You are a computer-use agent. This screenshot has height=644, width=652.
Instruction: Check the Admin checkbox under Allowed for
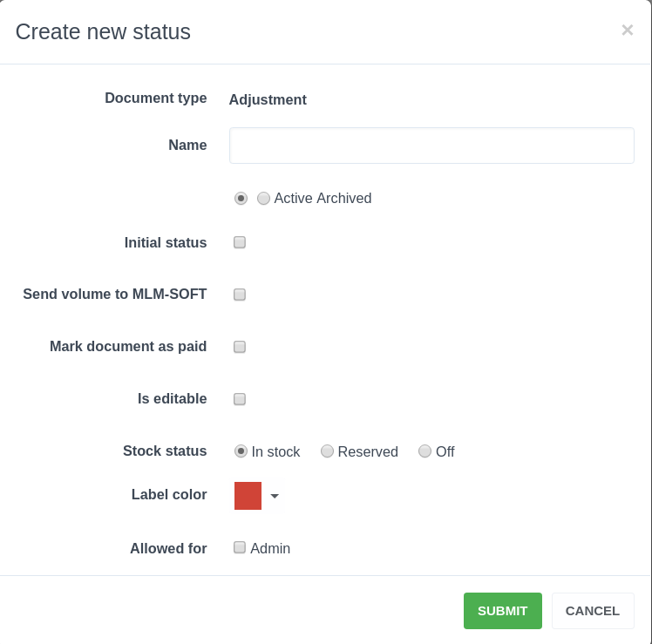[240, 548]
